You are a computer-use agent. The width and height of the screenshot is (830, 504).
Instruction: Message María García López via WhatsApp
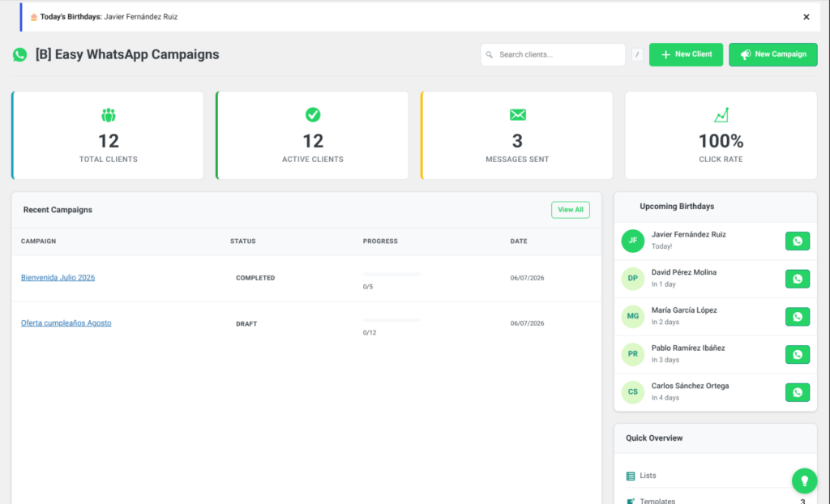pyautogui.click(x=798, y=317)
